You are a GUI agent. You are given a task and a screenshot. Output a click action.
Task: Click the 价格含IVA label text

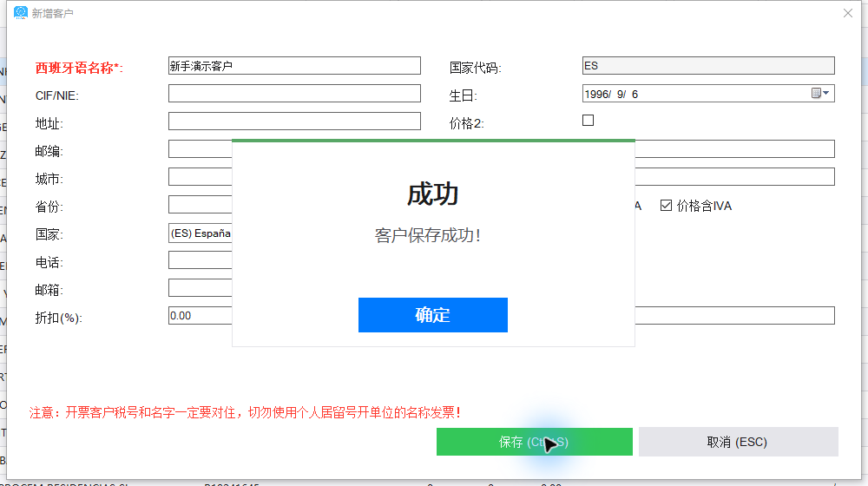(x=704, y=206)
